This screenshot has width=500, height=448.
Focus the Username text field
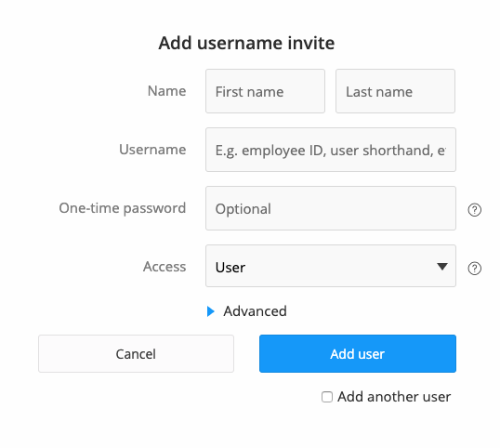[x=331, y=150]
